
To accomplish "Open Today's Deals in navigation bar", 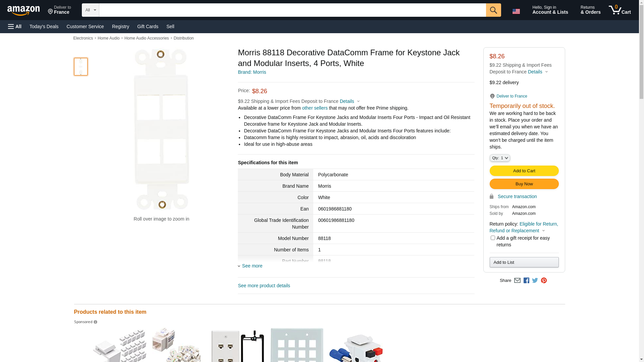I will coord(44,26).
